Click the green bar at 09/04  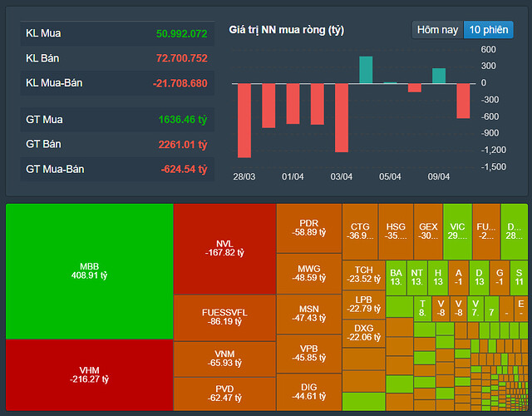click(x=439, y=76)
